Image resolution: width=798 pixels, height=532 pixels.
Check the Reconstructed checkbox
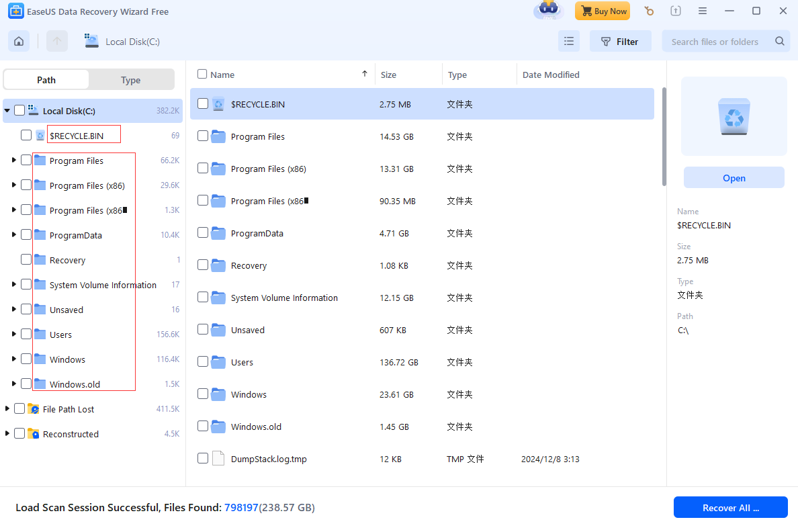[19, 434]
